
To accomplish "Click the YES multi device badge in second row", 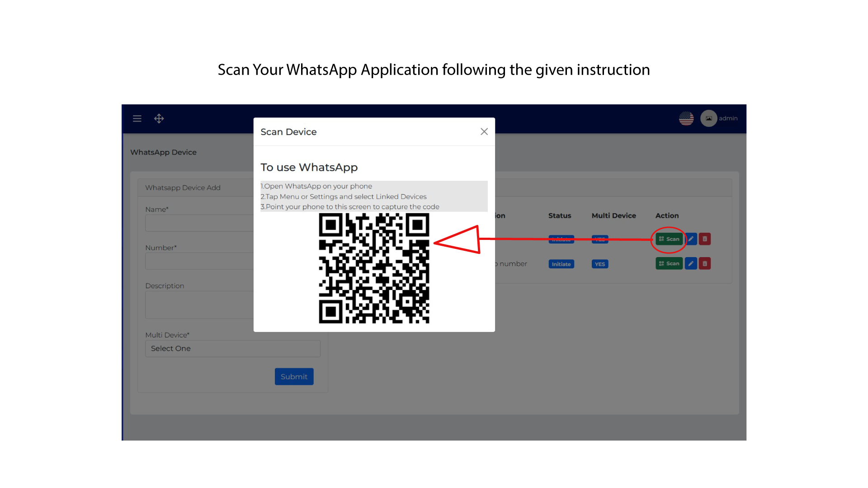I will point(599,264).
